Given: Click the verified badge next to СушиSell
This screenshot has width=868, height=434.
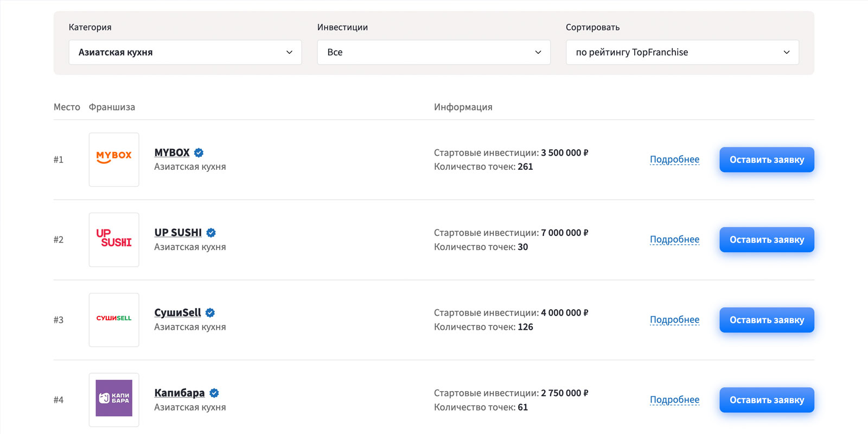Looking at the screenshot, I should point(210,313).
